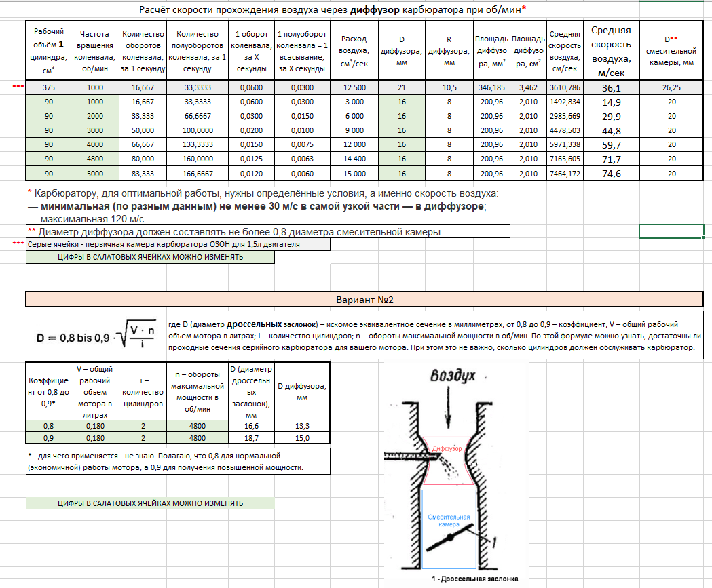Click the coefficient cell with value 0,8
Image resolution: width=712 pixels, height=588 pixels.
(49, 425)
